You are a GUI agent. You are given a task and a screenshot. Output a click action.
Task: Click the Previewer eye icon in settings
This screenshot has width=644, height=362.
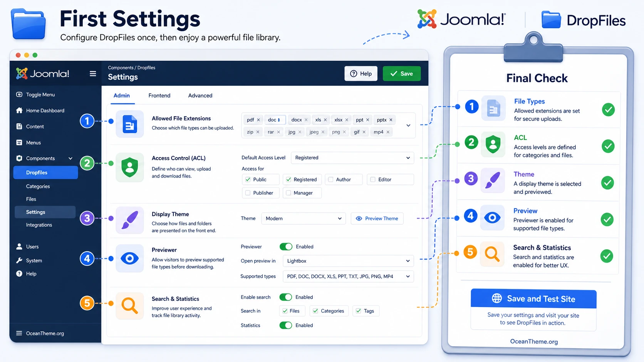point(130,258)
